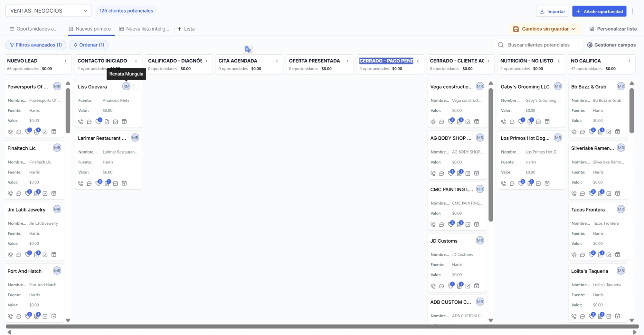The height and width of the screenshot is (335, 644).
Task: Open the Nueva lista intelig... tab
Action: [x=144, y=29]
